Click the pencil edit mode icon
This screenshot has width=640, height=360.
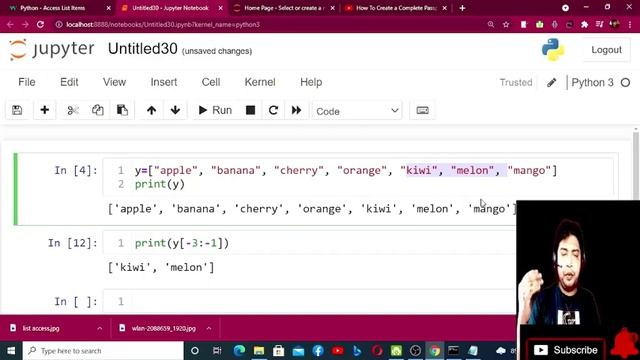[551, 82]
